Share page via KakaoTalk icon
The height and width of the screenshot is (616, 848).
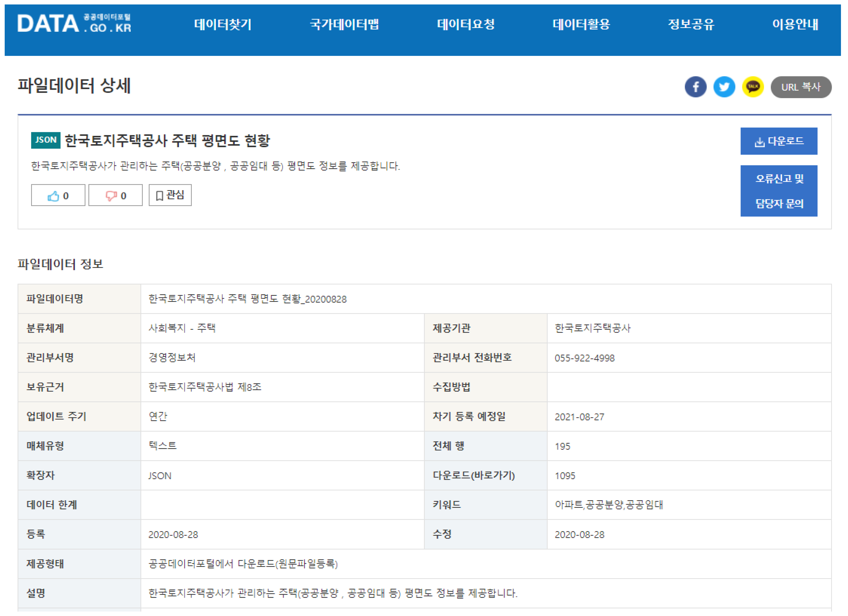[x=753, y=87]
